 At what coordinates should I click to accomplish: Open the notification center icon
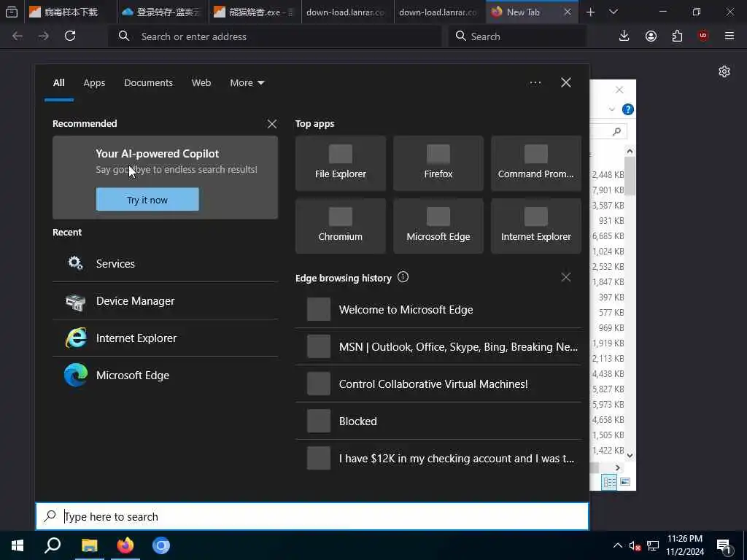tap(724, 546)
